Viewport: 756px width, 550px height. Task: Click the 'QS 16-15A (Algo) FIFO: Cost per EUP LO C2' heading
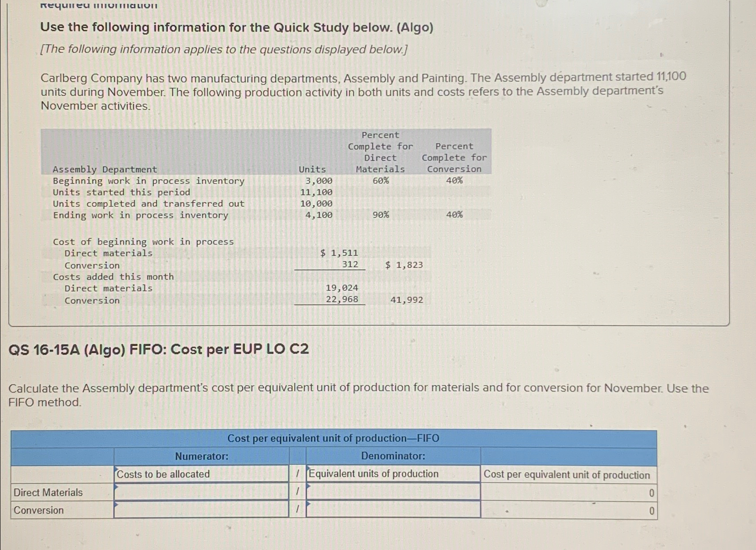coord(158,349)
